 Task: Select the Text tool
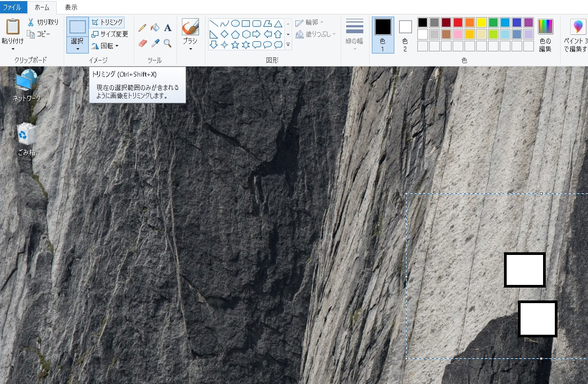(x=167, y=28)
